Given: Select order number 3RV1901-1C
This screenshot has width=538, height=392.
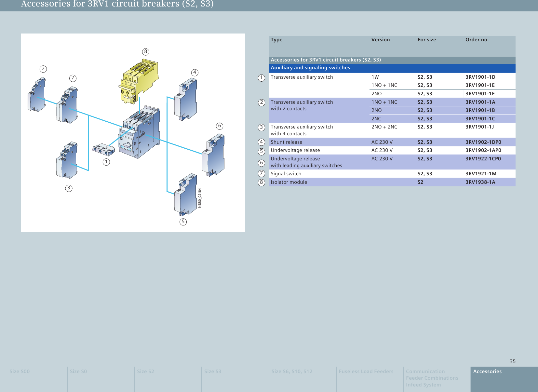Looking at the screenshot, I should tap(480, 119).
